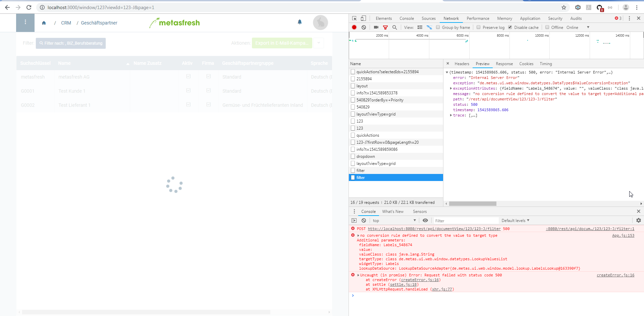
Task: Open metasfresh sidebar menu button
Action: click(25, 22)
